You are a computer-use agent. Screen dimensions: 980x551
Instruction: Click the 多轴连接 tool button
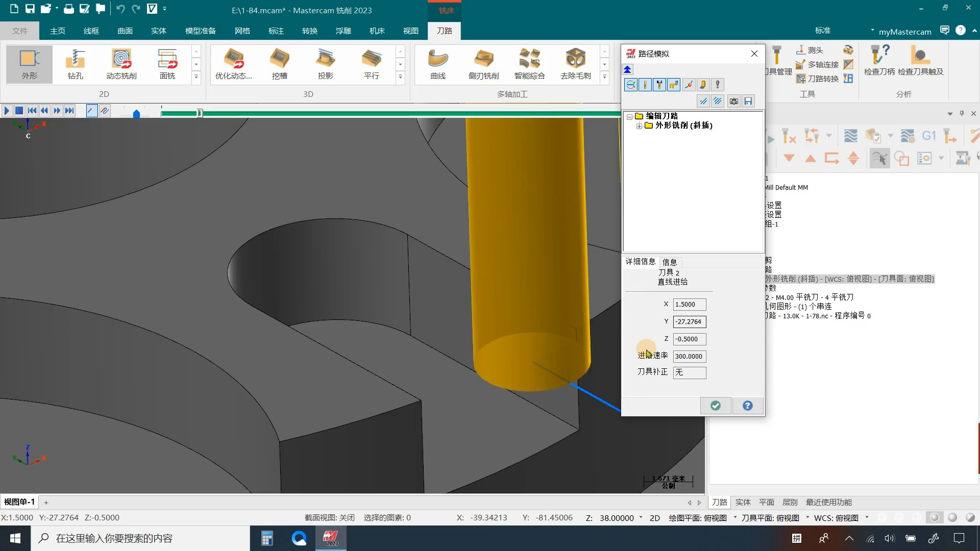(x=818, y=65)
